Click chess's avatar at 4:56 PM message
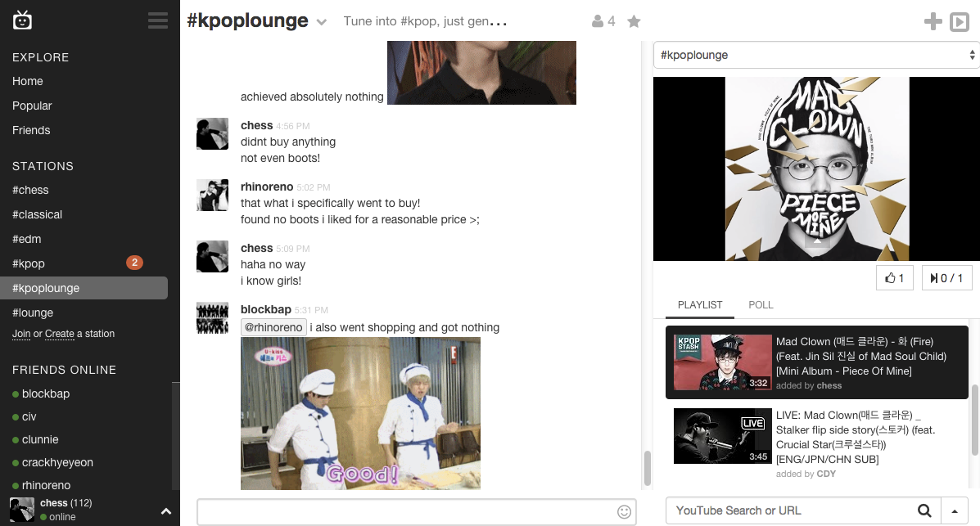Screen dimensions: 980x526 click(213, 133)
